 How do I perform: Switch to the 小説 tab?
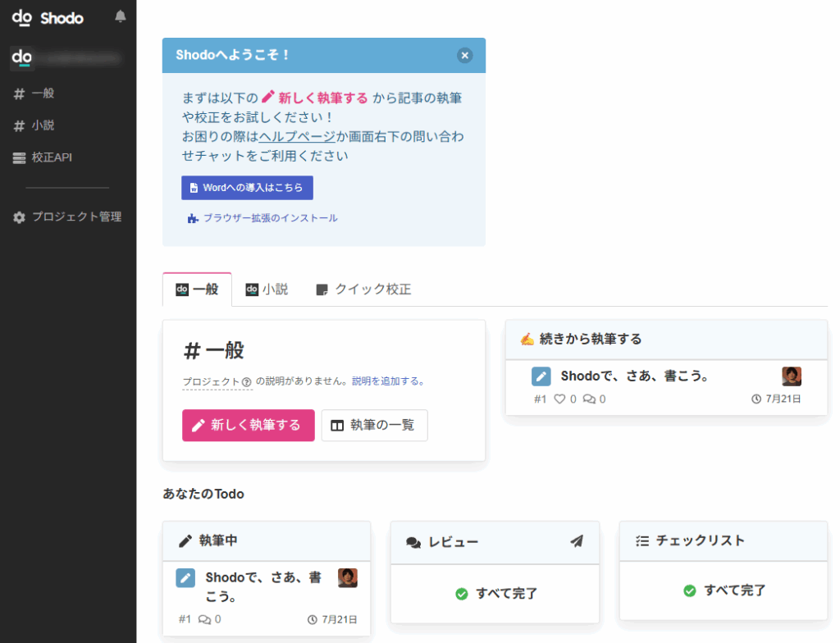click(267, 290)
